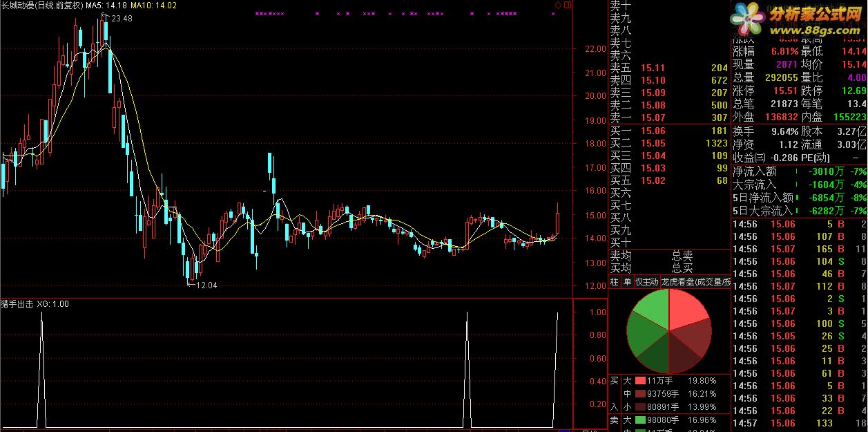The height and width of the screenshot is (432, 868).
Task: Select the 买四 15.03 bid row
Action: click(669, 168)
